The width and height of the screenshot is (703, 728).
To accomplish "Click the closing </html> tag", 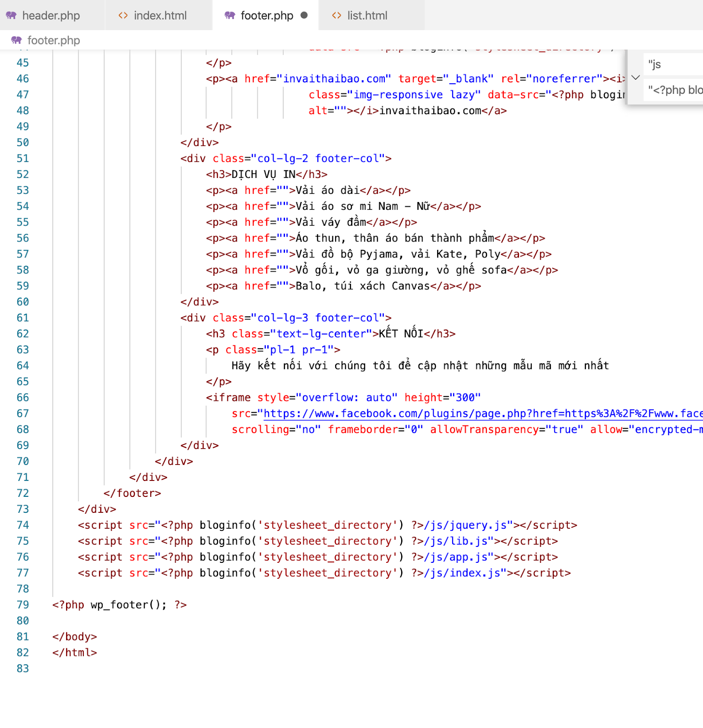I will point(75,652).
